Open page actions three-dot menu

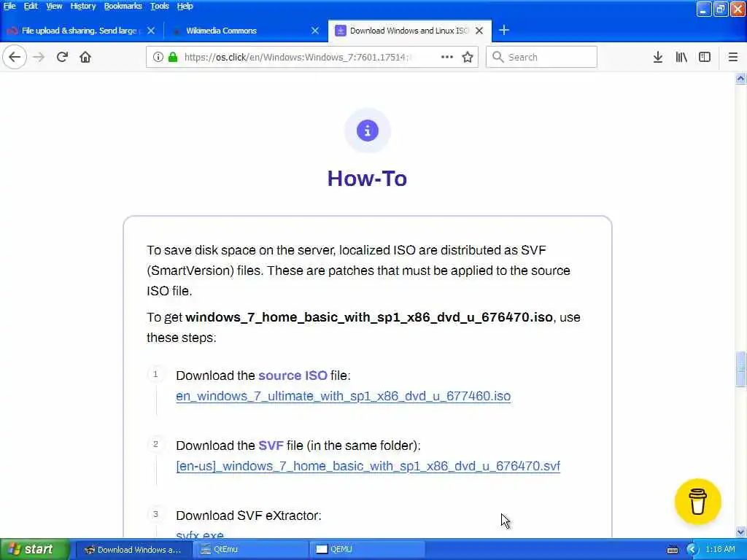point(447,57)
